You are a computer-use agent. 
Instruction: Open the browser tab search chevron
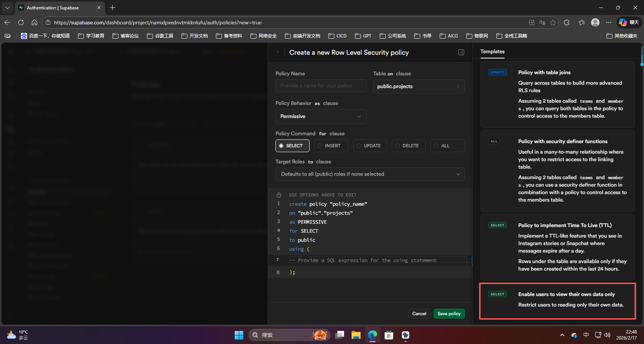pos(7,7)
